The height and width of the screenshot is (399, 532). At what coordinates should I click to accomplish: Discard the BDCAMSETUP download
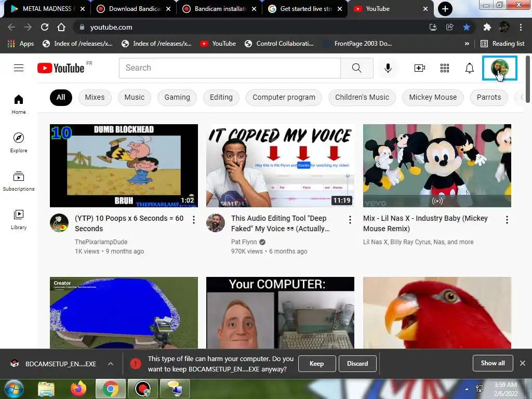click(x=357, y=364)
